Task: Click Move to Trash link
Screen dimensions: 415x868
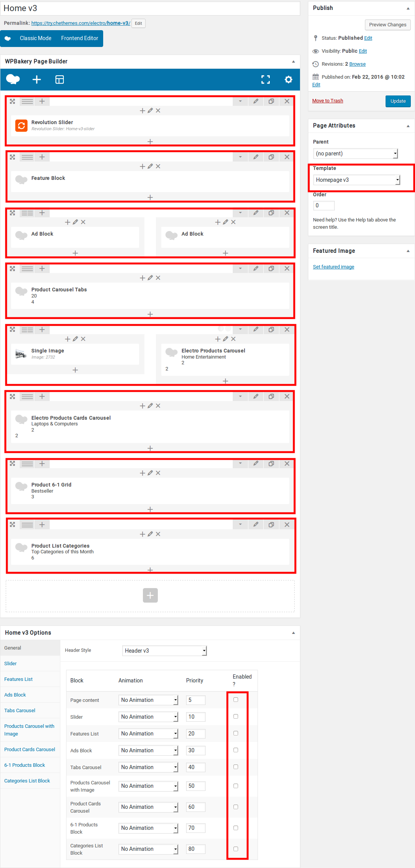Action: tap(327, 101)
